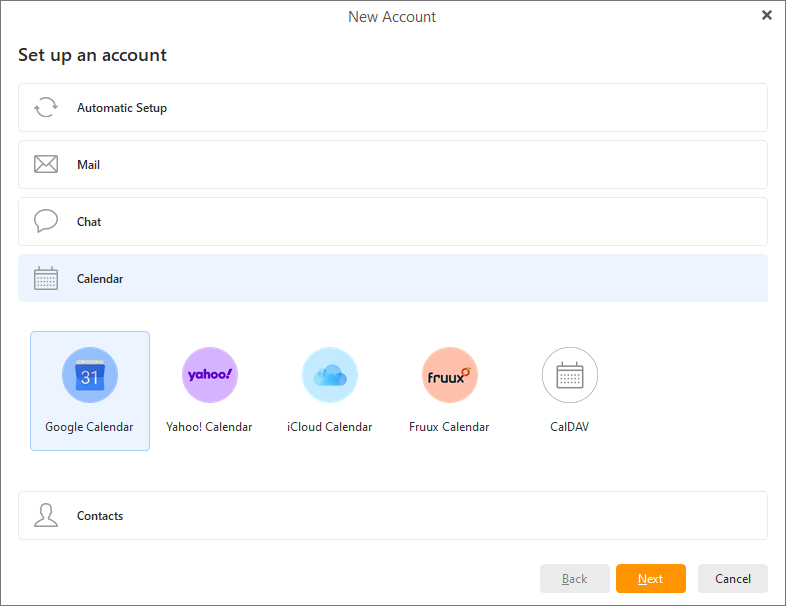Click the greyed-out Back button
The height and width of the screenshot is (606, 786).
click(x=575, y=579)
